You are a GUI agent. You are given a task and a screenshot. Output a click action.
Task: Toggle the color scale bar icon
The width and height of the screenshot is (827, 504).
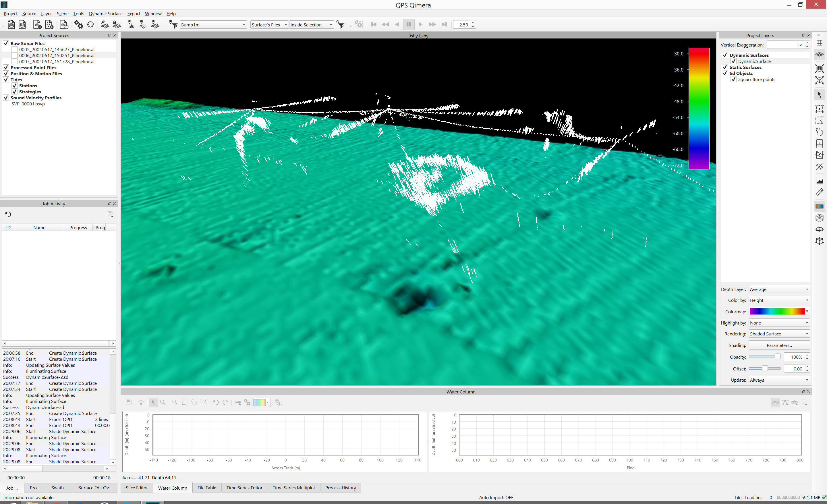click(x=819, y=206)
